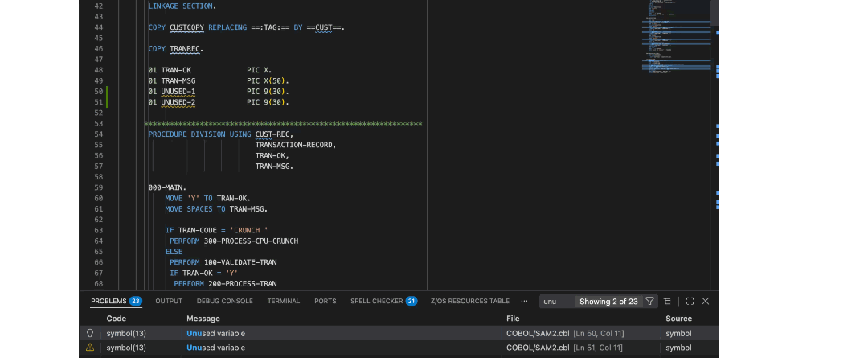The image size is (868, 358).
Task: Switch to the OUTPUT tab
Action: 169,302
